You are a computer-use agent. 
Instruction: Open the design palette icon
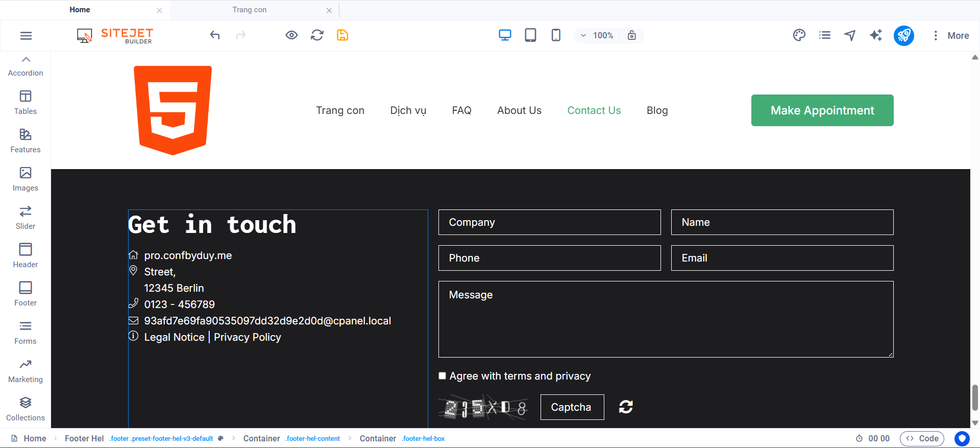(799, 35)
